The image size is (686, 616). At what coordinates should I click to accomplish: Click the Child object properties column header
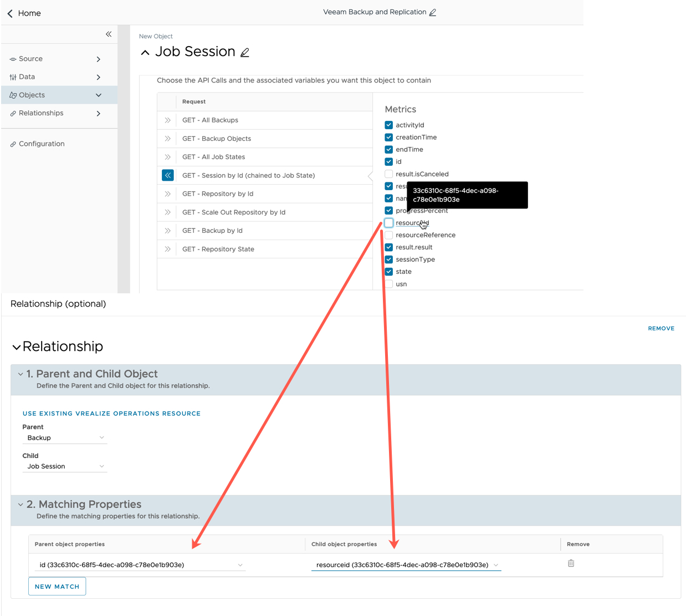pyautogui.click(x=344, y=544)
